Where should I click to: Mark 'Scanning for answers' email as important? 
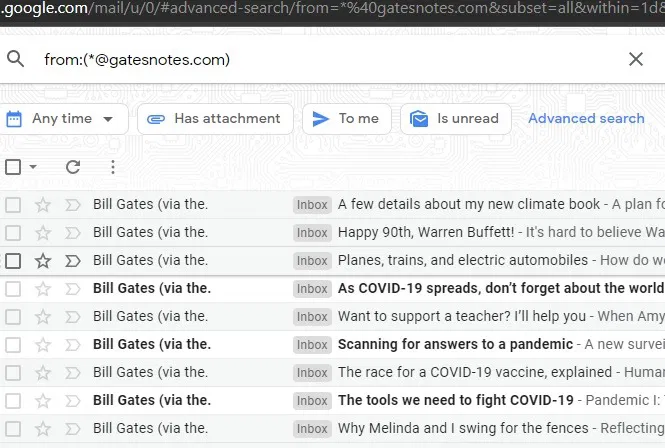click(x=73, y=345)
